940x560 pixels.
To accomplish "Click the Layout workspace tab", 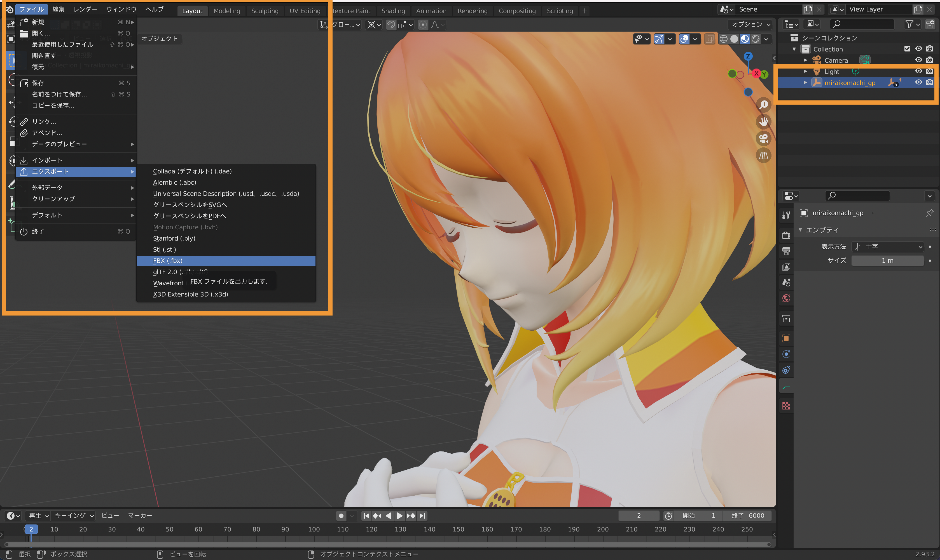I will coord(191,11).
